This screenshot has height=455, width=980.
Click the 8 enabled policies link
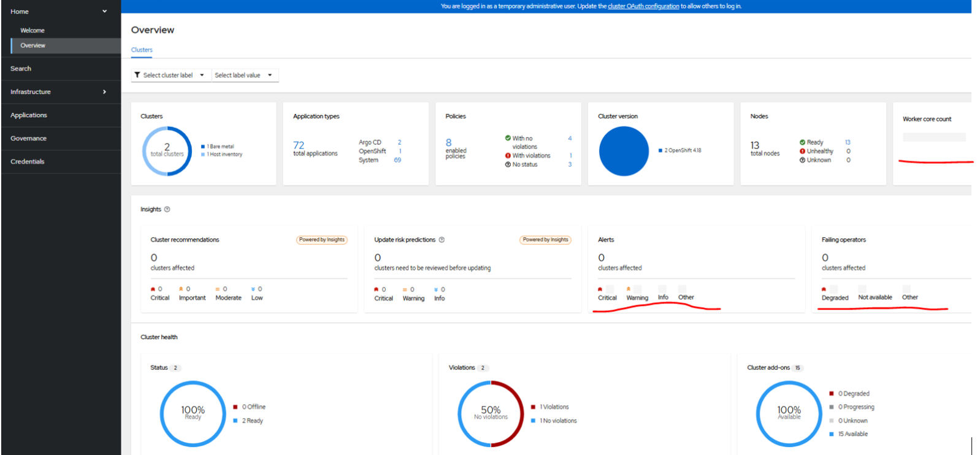[x=448, y=142]
